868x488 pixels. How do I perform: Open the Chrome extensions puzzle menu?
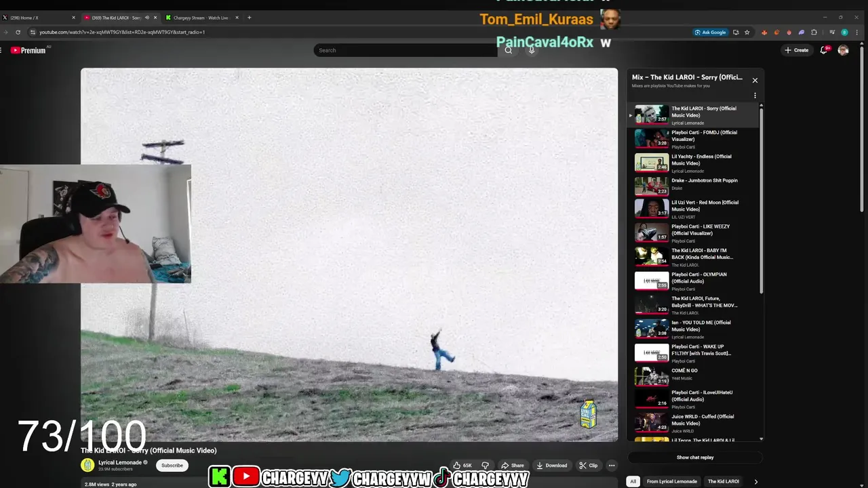(x=814, y=32)
